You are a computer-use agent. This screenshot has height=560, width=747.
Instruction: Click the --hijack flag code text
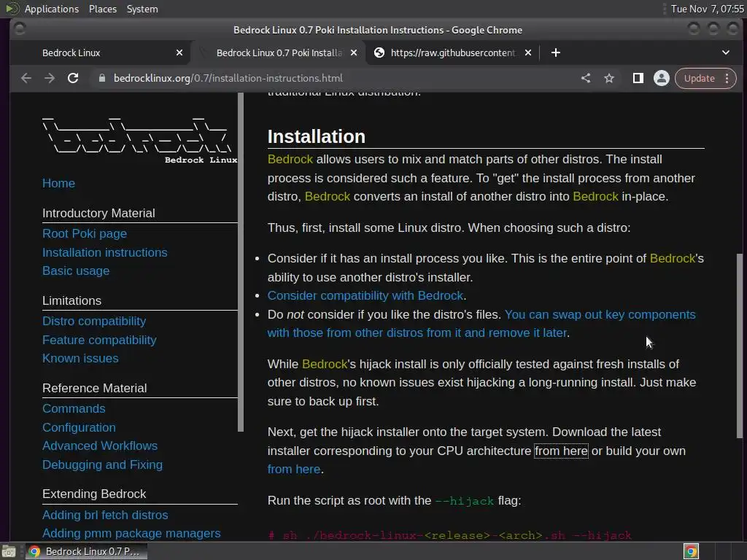465,501
